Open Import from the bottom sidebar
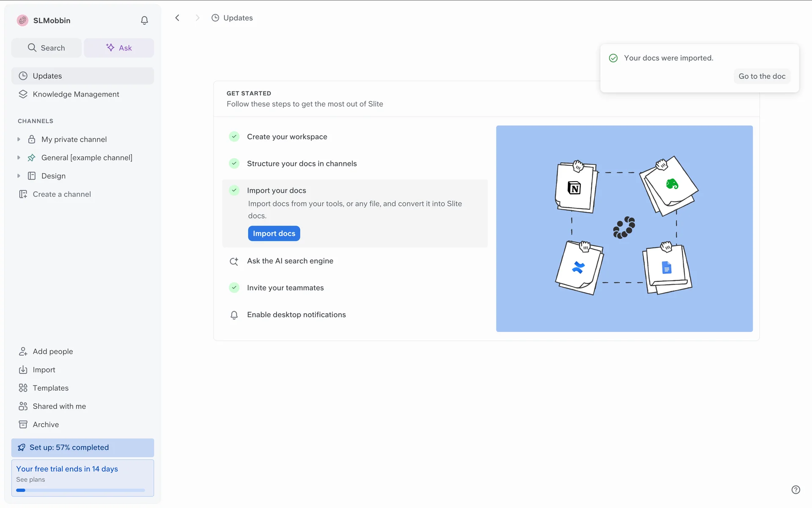Screen dimensions: 812x508 point(44,370)
